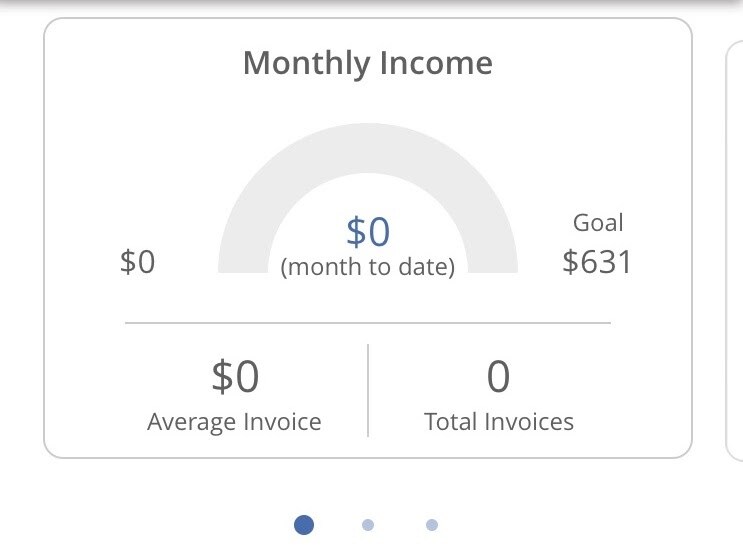The width and height of the screenshot is (743, 551).
Task: Tap the "(month to date)" caption
Action: tap(368, 267)
